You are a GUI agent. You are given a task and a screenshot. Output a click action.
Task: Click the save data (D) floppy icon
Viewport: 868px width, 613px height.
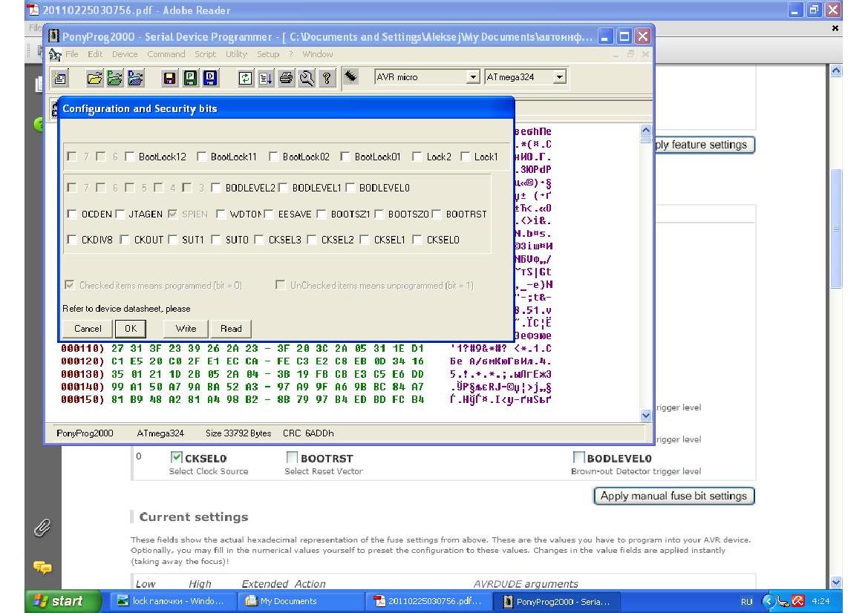click(x=210, y=78)
